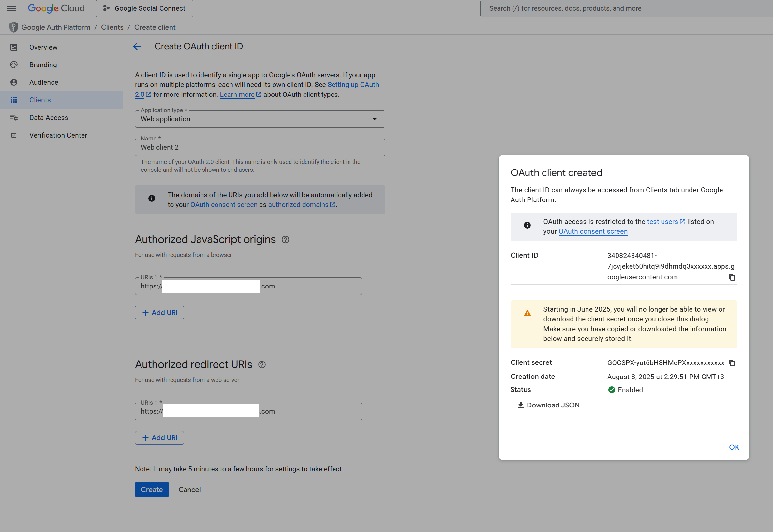Screen dimensions: 773x532
Task: Click the Verification Center checkbox icon
Action: click(x=14, y=135)
